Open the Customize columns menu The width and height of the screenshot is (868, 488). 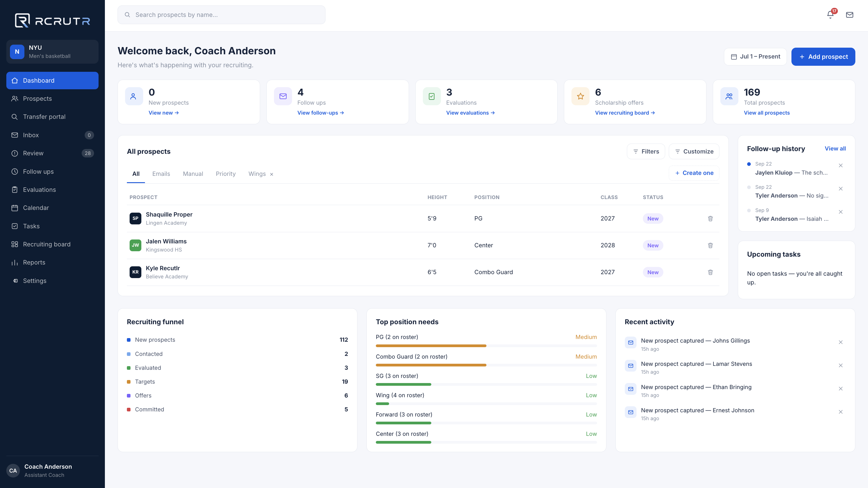tap(694, 151)
